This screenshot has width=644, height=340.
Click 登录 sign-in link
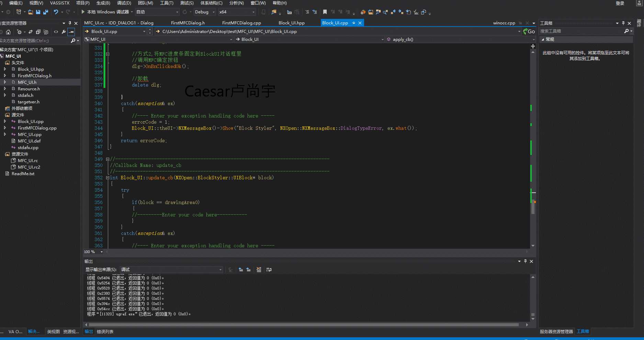(x=620, y=3)
